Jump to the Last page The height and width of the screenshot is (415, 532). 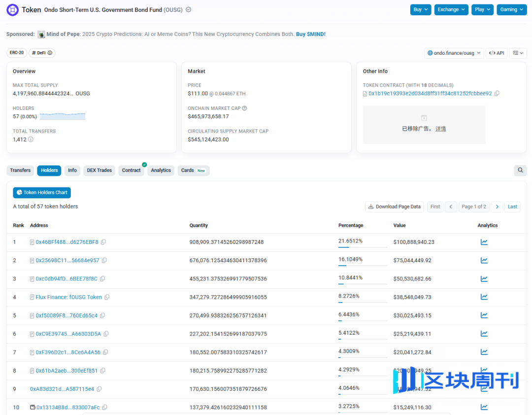512,207
